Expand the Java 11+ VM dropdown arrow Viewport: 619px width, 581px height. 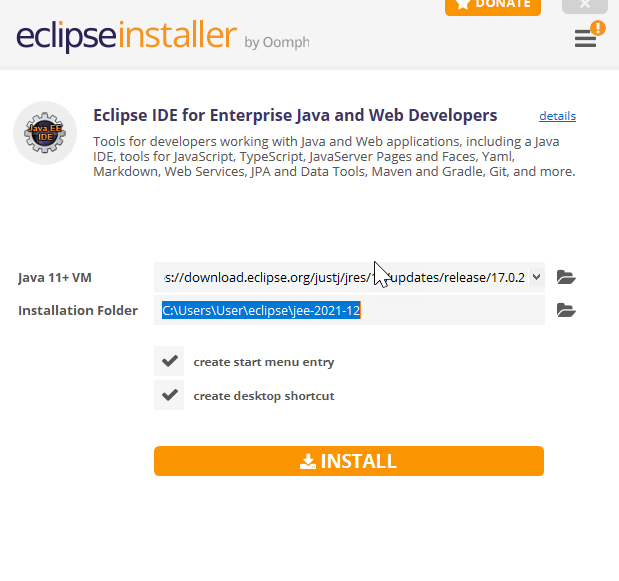click(x=536, y=277)
